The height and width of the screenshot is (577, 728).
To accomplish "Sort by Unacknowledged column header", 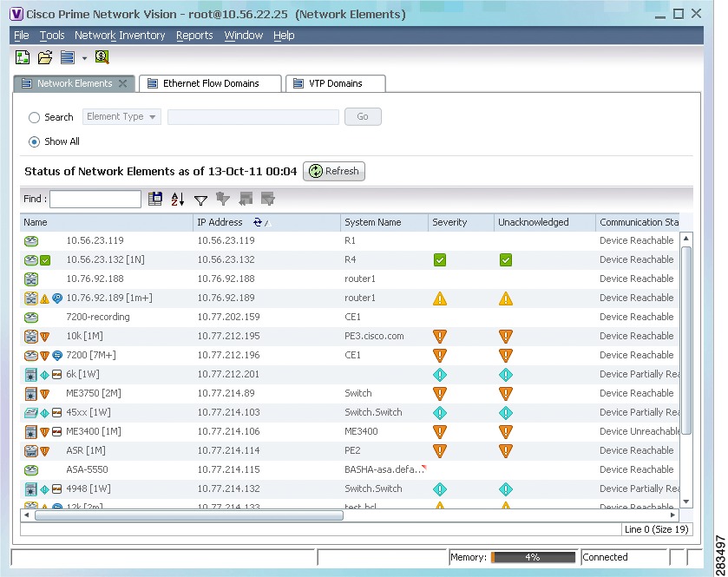I will tap(545, 222).
